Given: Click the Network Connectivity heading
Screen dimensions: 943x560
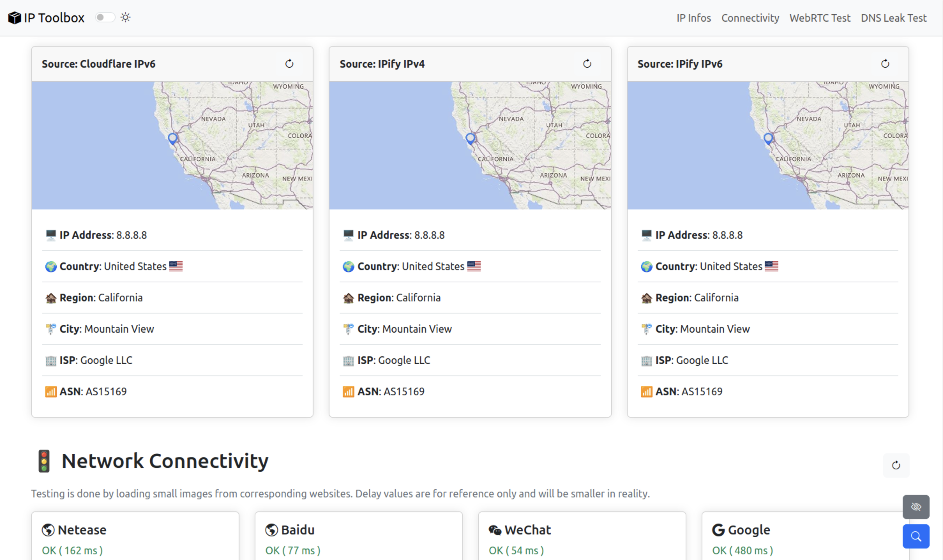Looking at the screenshot, I should click(165, 461).
